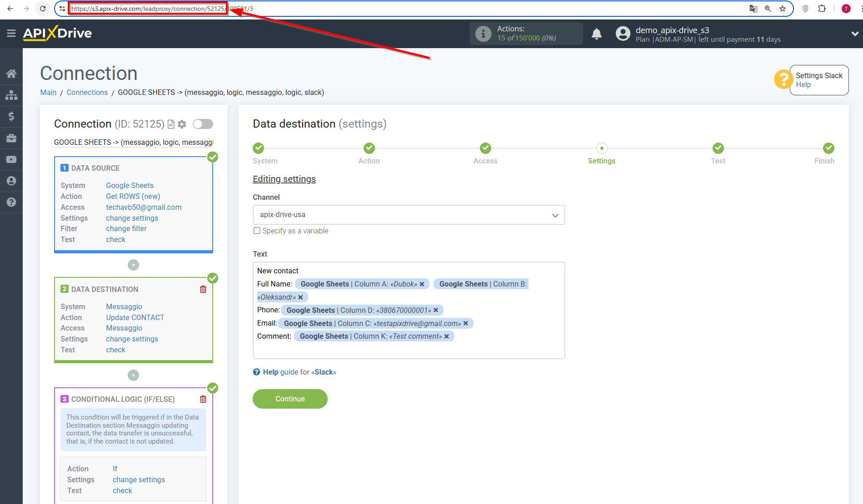Open the APIX Drive logo
The width and height of the screenshot is (863, 504).
57,33
